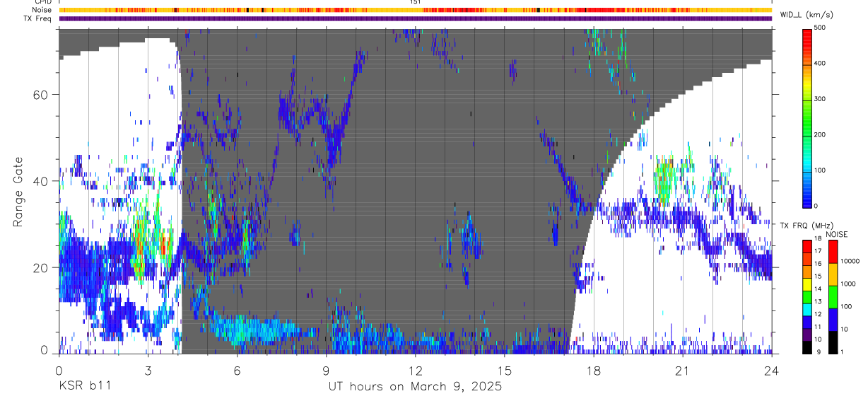
Task: Click the "TX FRQ (MHz)" legend title
Action: 807,225
